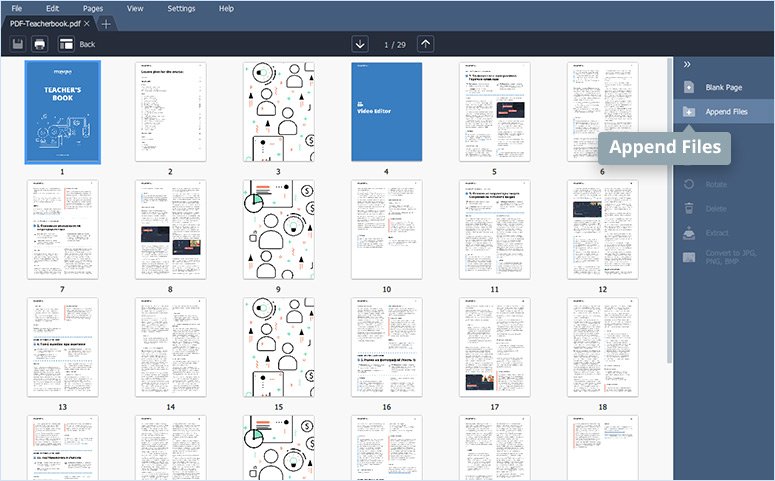The height and width of the screenshot is (481, 775).
Task: Open the View menu
Action: [x=135, y=8]
